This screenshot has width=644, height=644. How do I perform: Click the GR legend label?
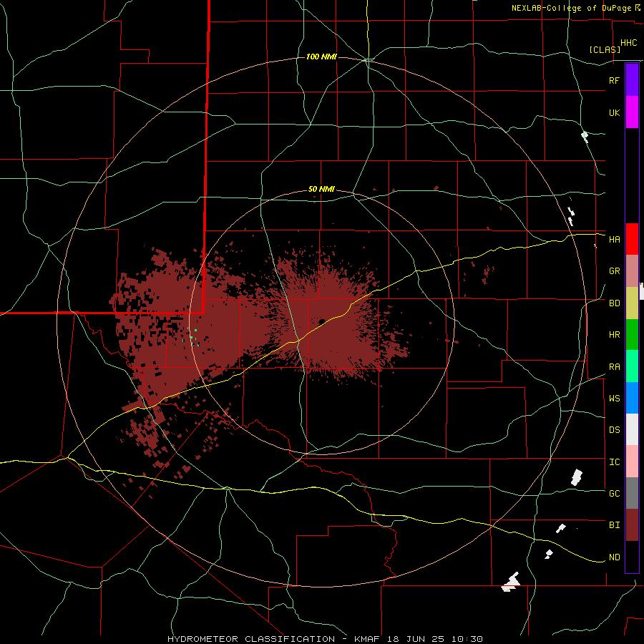coord(614,271)
